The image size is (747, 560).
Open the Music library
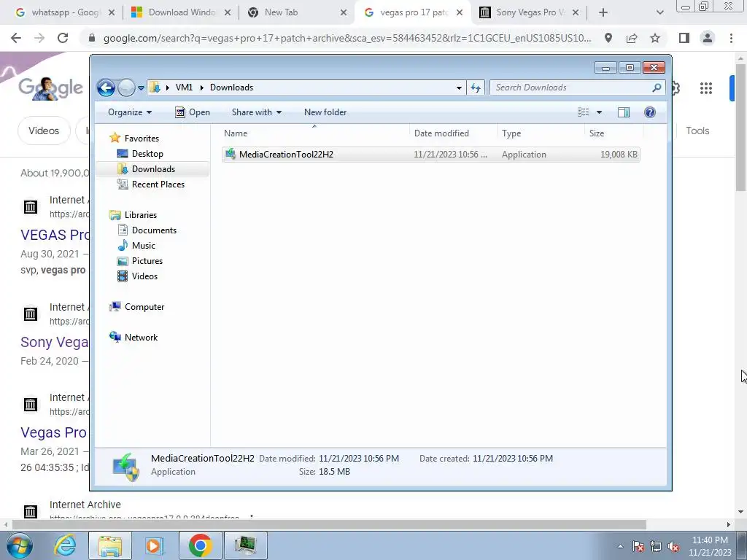coord(136,246)
